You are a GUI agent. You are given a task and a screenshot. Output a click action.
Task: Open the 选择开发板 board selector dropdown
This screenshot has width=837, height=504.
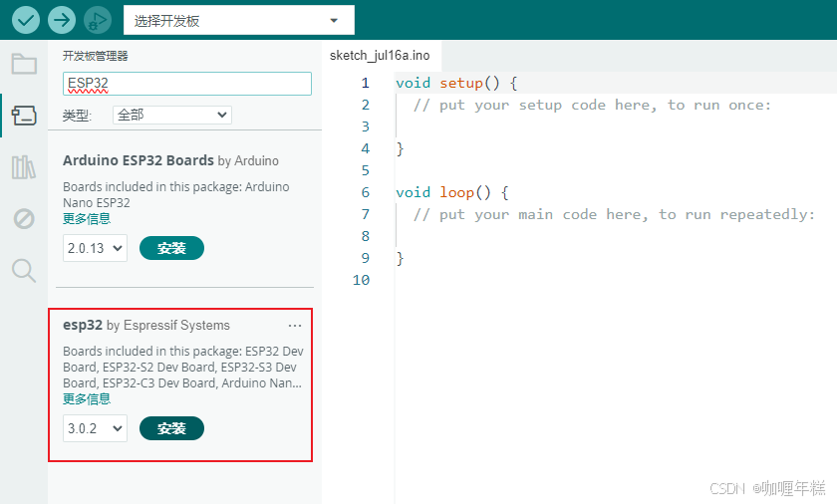[x=238, y=20]
